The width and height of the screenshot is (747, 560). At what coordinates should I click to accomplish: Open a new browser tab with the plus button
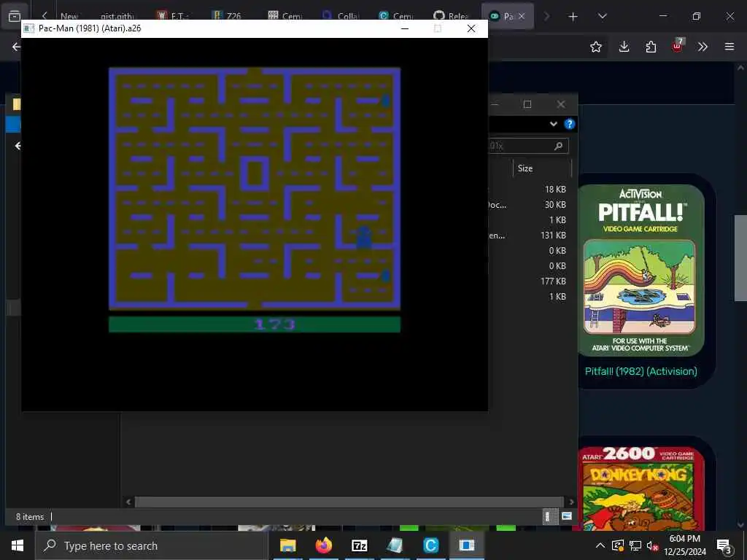tap(573, 17)
